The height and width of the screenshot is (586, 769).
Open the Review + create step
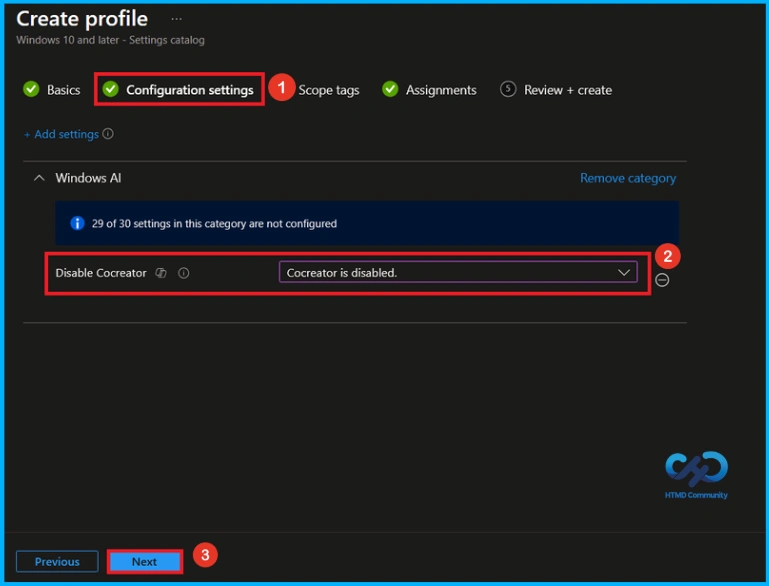point(556,90)
